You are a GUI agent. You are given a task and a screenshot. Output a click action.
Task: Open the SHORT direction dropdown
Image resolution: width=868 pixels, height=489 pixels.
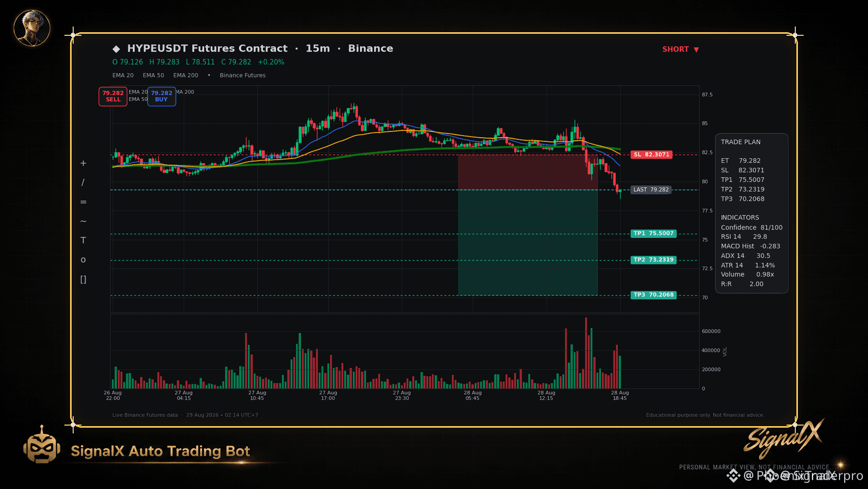pos(681,49)
